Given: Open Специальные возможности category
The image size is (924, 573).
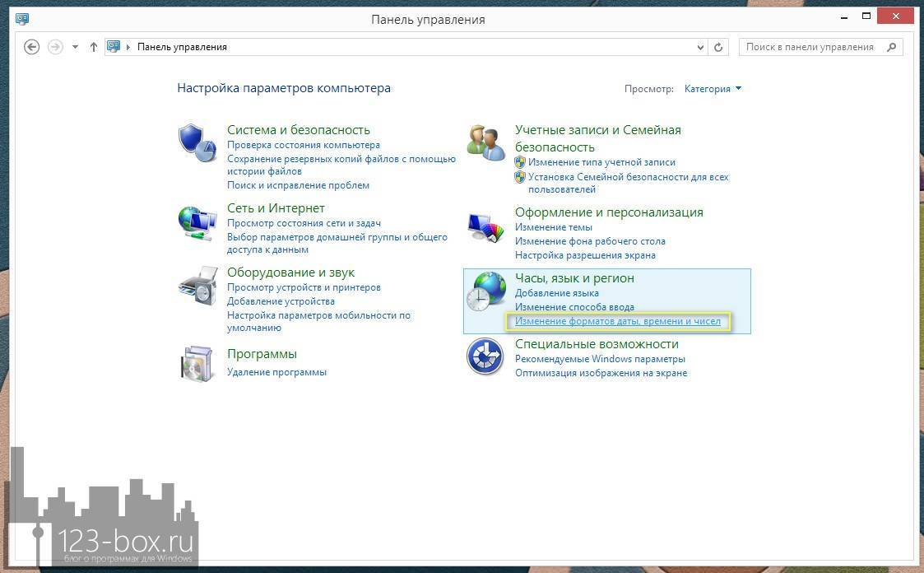Looking at the screenshot, I should coord(597,343).
